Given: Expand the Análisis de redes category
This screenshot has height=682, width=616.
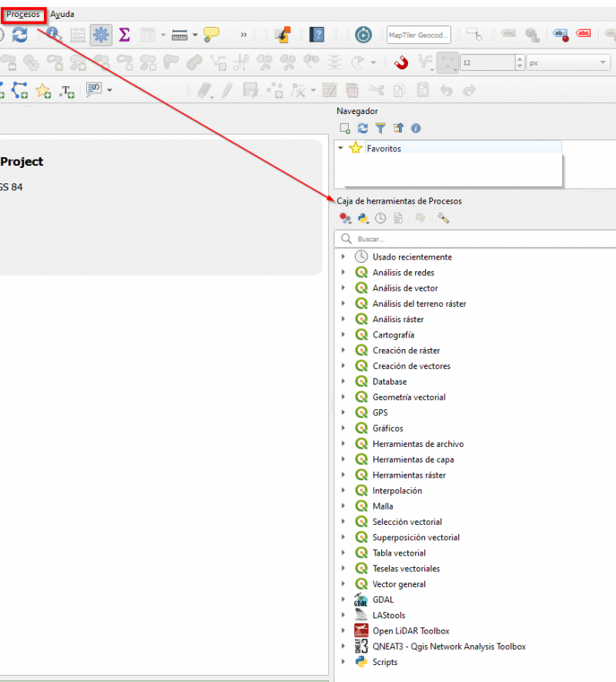Looking at the screenshot, I should tap(345, 272).
